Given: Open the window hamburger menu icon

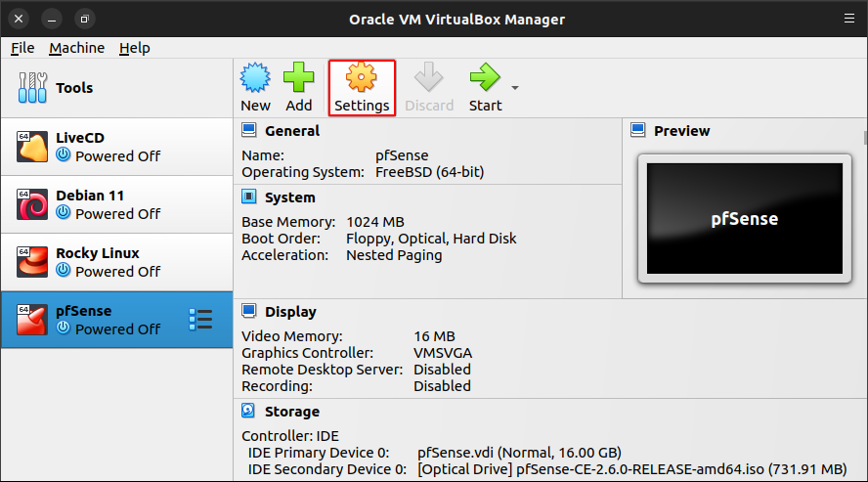Looking at the screenshot, I should click(849, 19).
